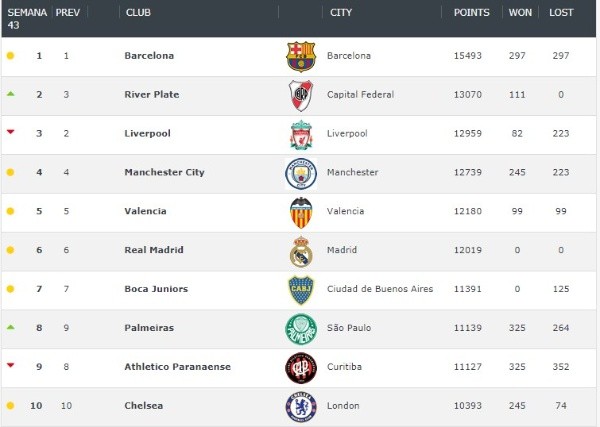Click the Boca Juniors crest icon
This screenshot has width=600, height=427.
point(300,290)
